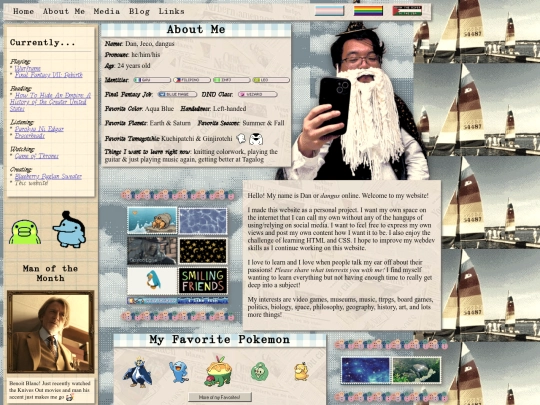
Task: Click the Benoit Blanc caption text
Action: point(50,390)
